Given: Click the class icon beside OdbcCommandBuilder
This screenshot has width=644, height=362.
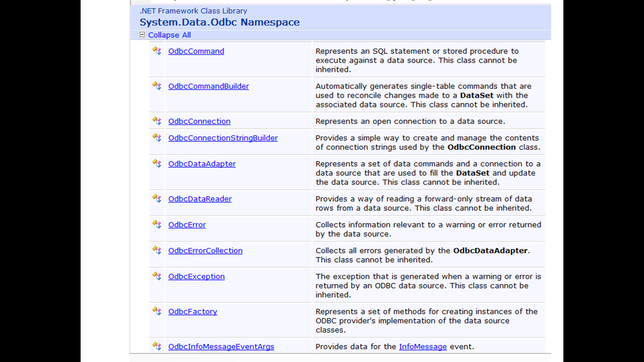Looking at the screenshot, I should (x=157, y=85).
